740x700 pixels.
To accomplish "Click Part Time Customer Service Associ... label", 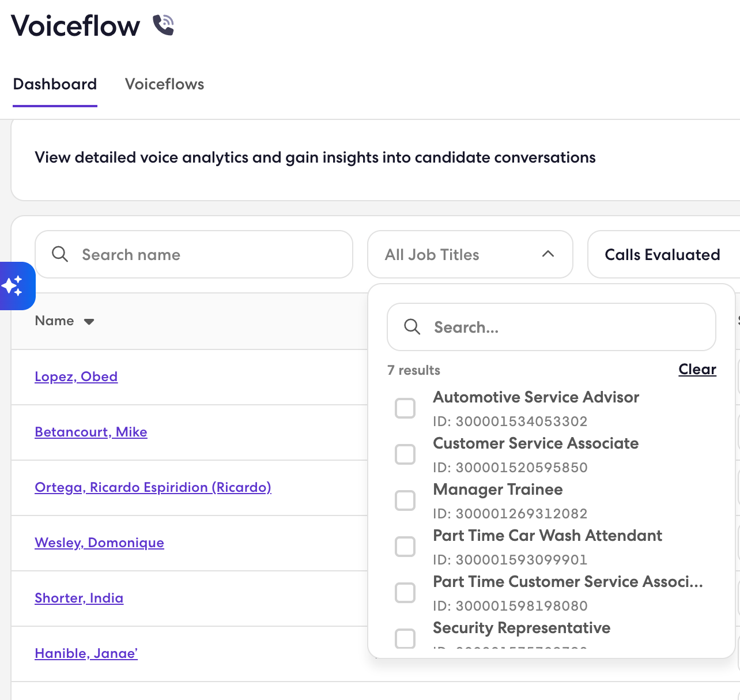I will 568,581.
